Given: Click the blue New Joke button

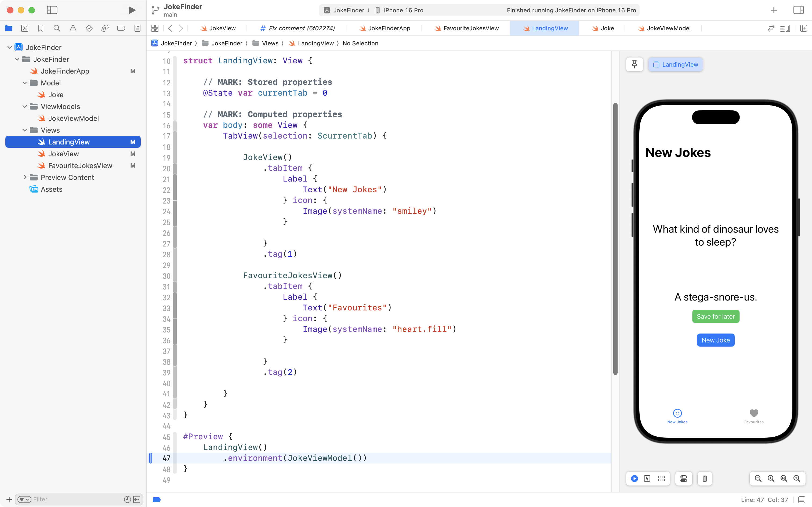Looking at the screenshot, I should (715, 340).
